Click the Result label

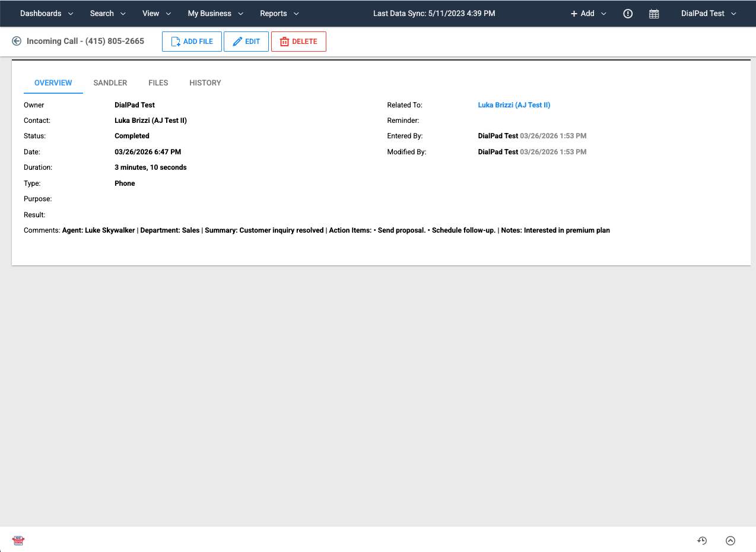(x=34, y=215)
